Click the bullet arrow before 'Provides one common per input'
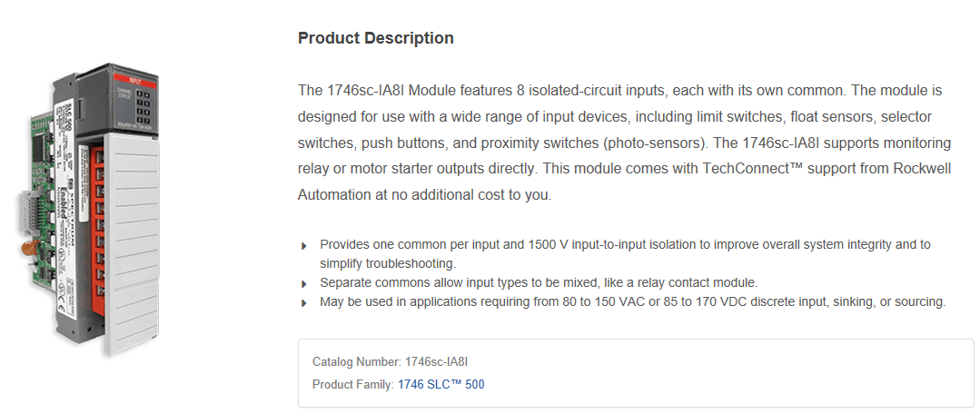 pyautogui.click(x=304, y=246)
